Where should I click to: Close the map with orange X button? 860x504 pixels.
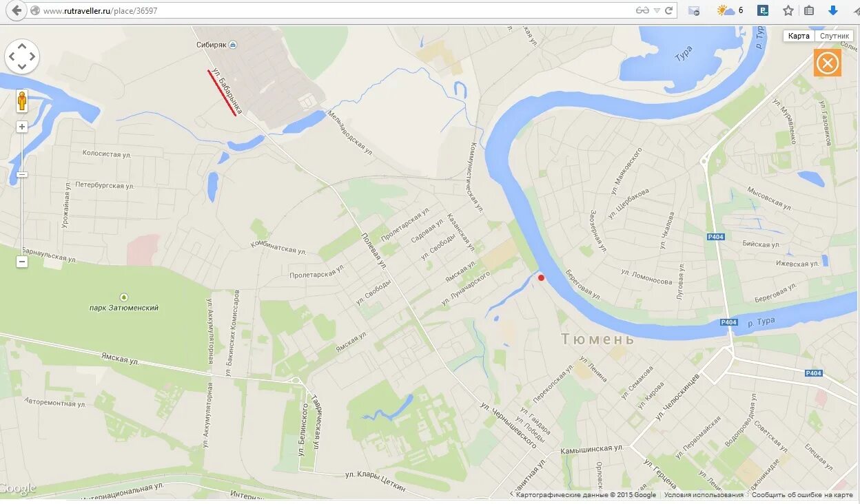pyautogui.click(x=828, y=63)
